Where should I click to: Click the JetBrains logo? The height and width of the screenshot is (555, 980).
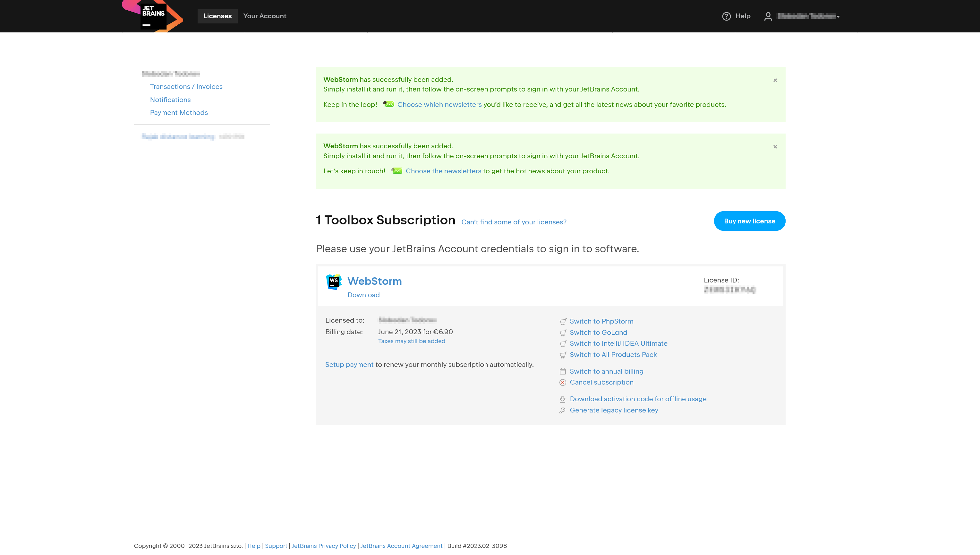pos(153,16)
